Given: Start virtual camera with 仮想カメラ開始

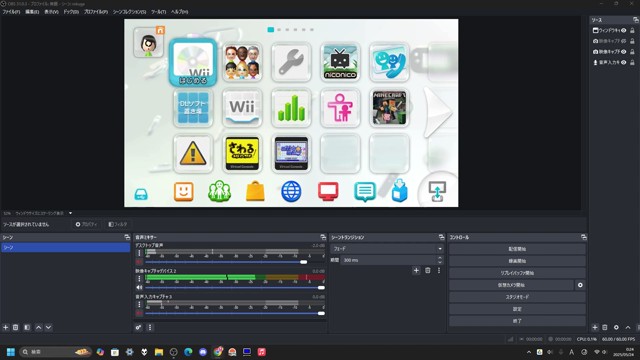Looking at the screenshot, I should (511, 285).
